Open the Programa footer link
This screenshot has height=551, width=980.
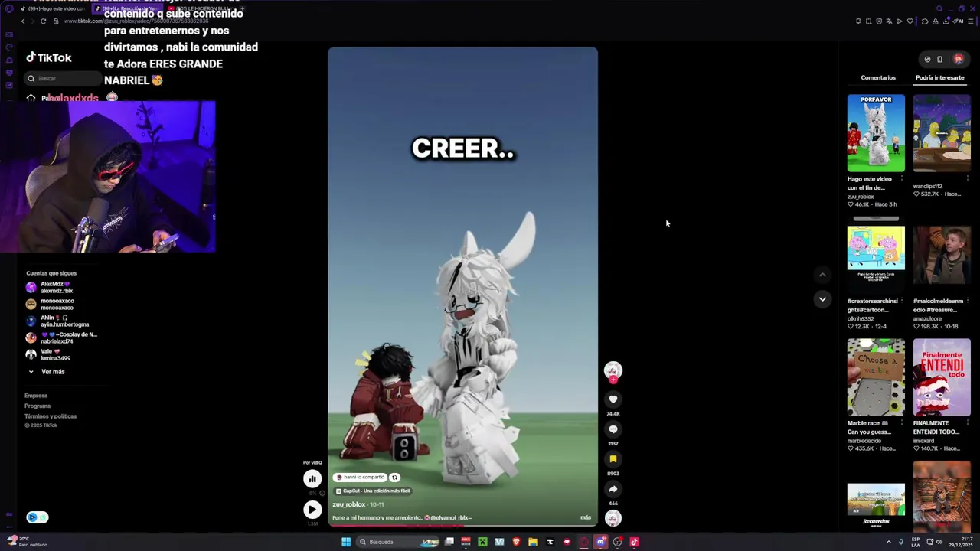pos(38,406)
